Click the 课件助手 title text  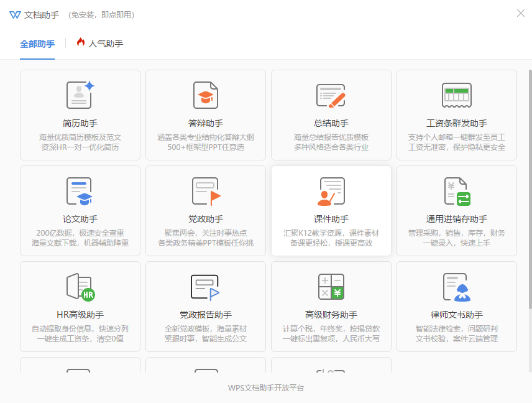[331, 219]
